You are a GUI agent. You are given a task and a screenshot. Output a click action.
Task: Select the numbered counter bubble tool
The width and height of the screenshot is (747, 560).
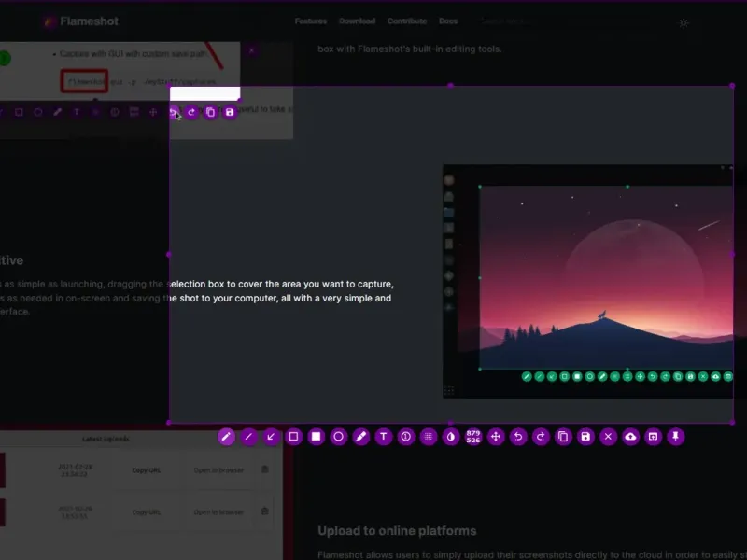click(x=406, y=437)
